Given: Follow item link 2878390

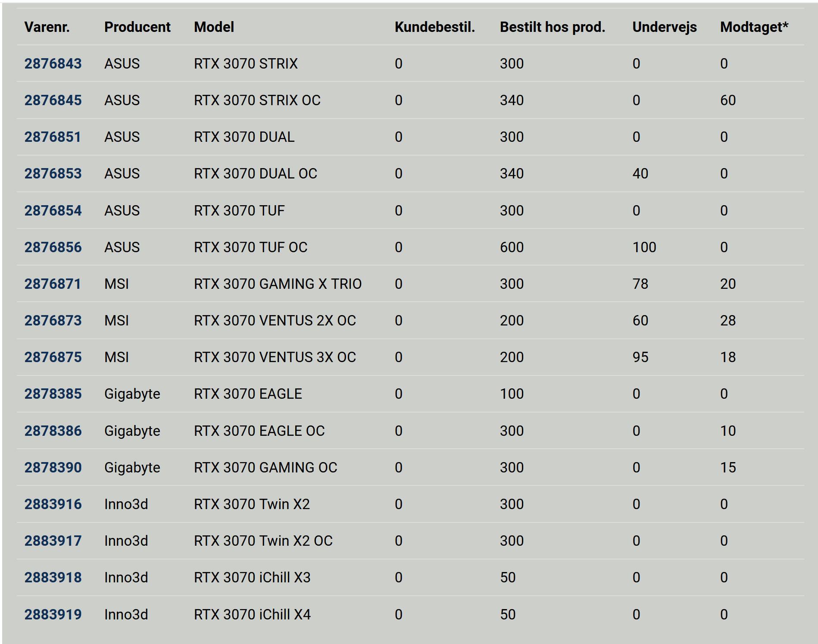Looking at the screenshot, I should 53,468.
